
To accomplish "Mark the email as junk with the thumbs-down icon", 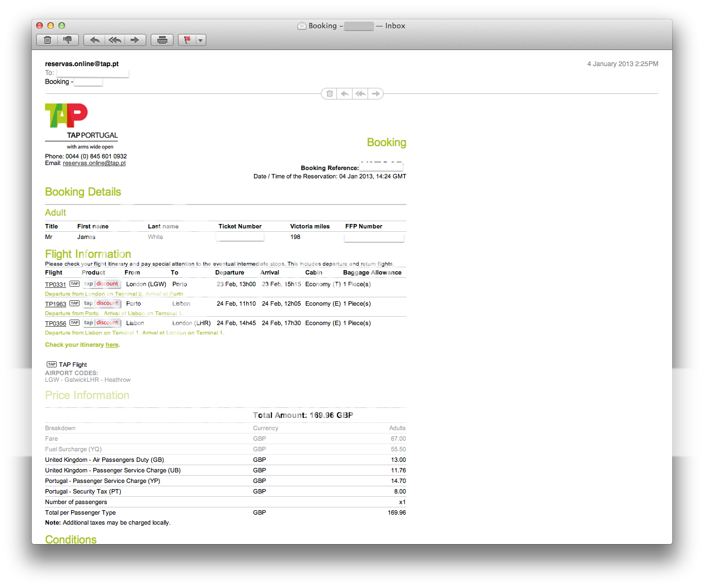I will coord(68,40).
